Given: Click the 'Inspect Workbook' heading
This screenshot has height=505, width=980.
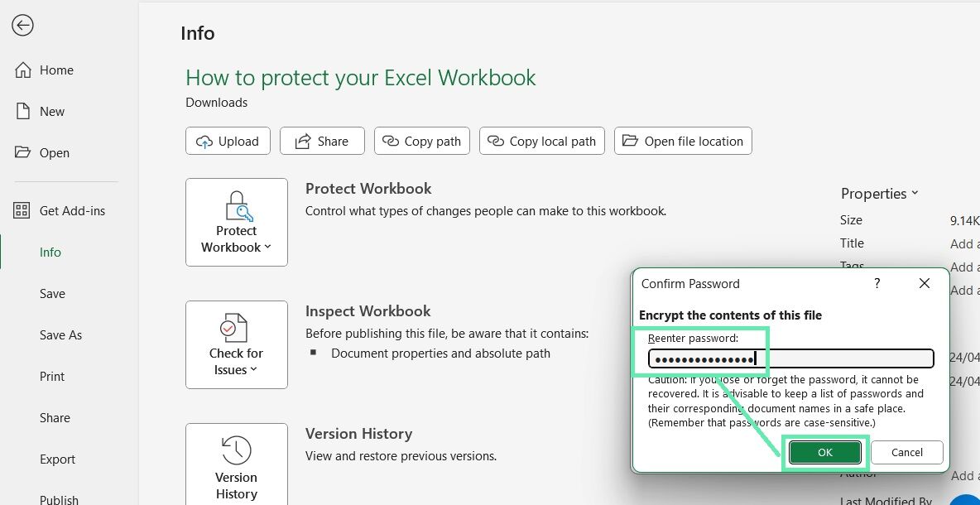Looking at the screenshot, I should click(368, 311).
